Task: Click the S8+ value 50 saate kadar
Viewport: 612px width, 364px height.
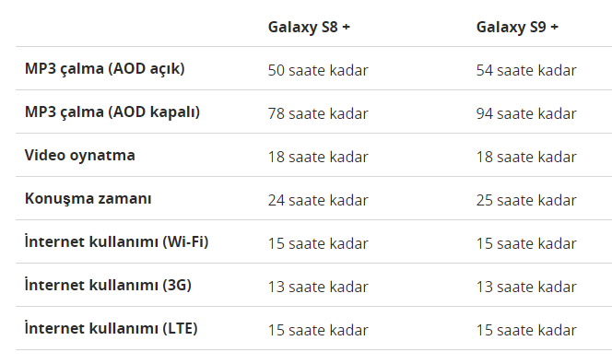Action: [318, 71]
